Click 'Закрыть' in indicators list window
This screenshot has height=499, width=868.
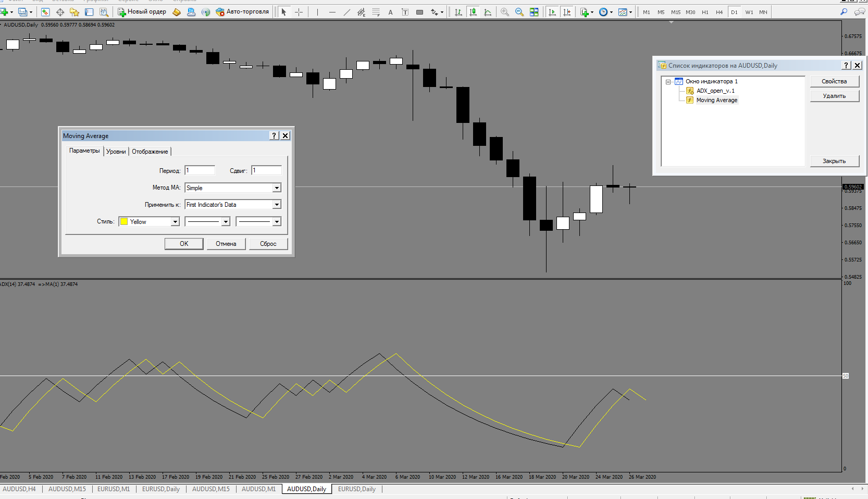point(834,161)
